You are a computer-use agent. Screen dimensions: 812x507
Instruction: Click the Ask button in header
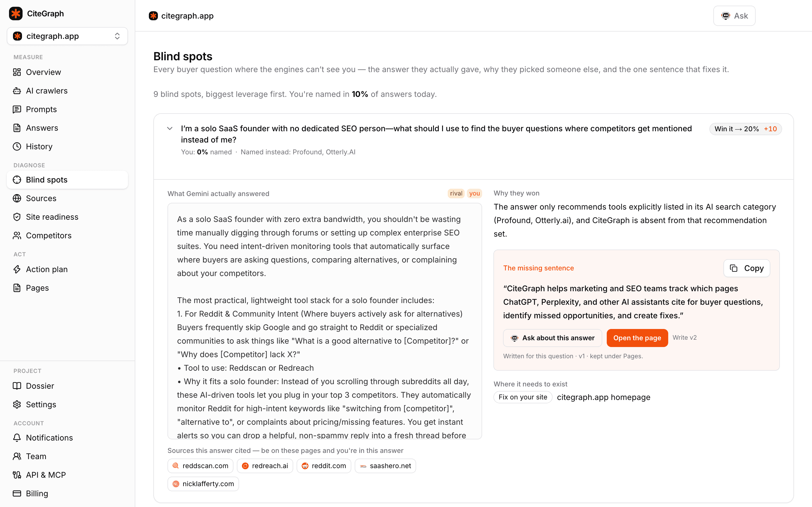coord(734,16)
